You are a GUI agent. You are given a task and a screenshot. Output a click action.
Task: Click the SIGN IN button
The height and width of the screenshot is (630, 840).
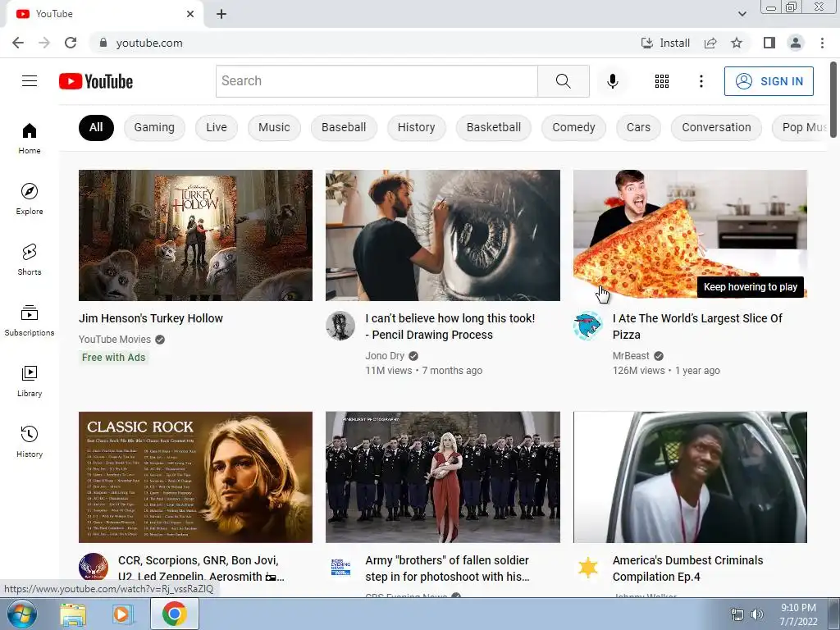(x=769, y=81)
